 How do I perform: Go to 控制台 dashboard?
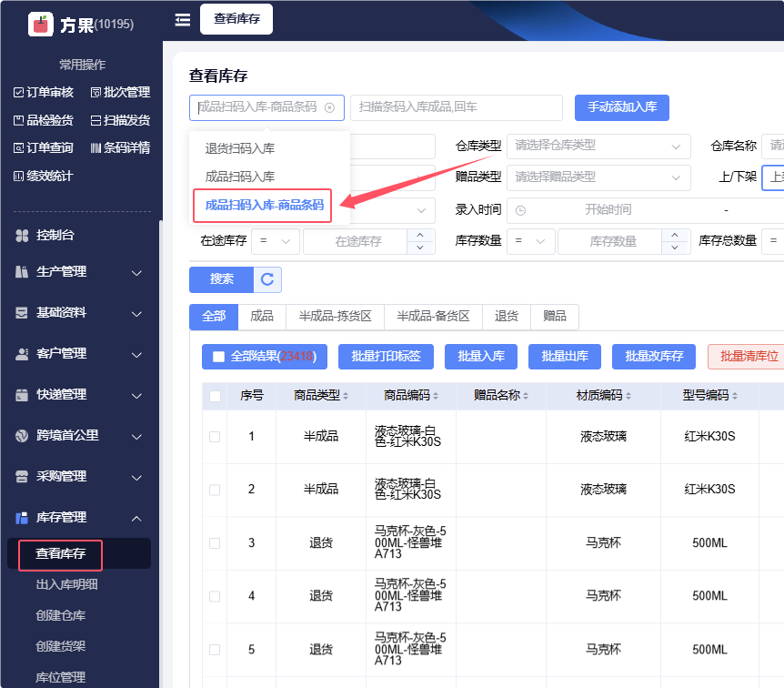(55, 235)
